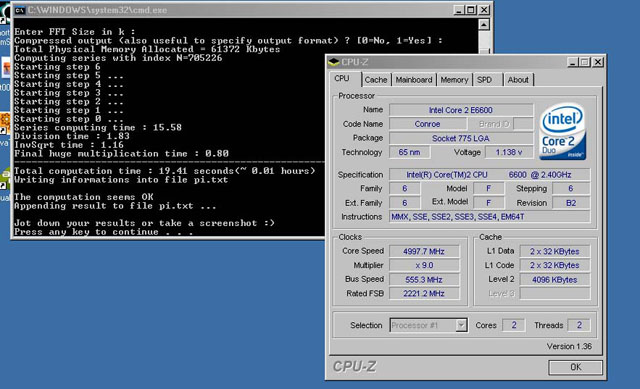Click the Revision value 'B2'
Screen dimensions: 640x389
point(571,203)
